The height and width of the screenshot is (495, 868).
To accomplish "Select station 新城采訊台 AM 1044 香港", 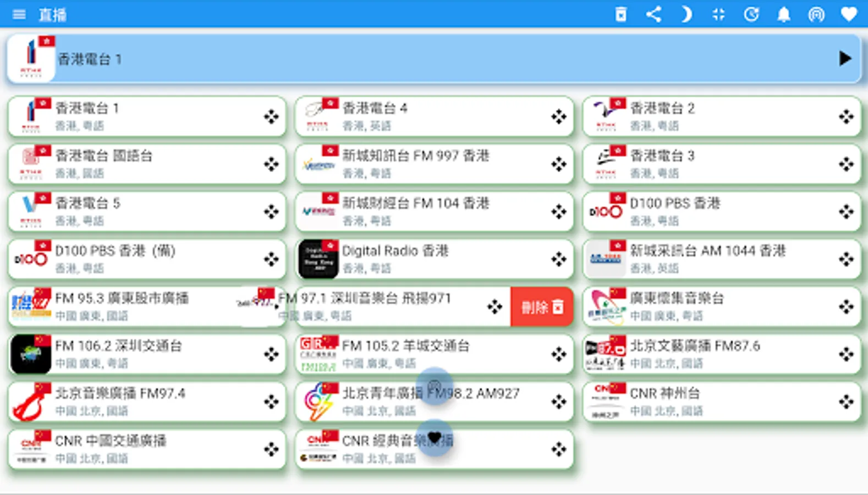I will 722,259.
